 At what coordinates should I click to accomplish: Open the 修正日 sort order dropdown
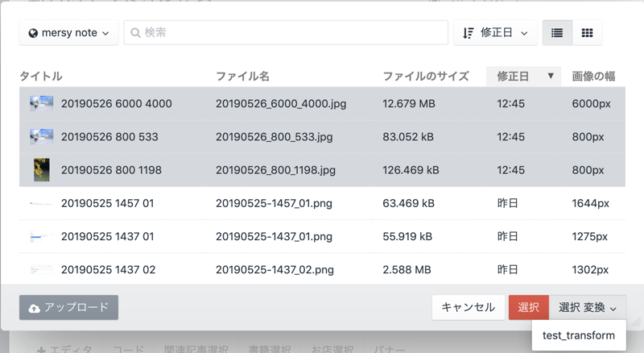pos(496,33)
